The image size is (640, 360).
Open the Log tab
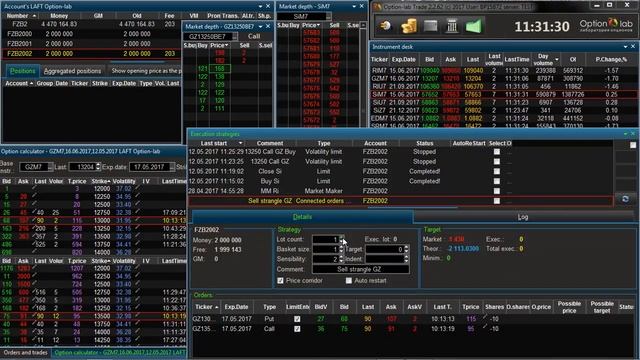[523, 217]
